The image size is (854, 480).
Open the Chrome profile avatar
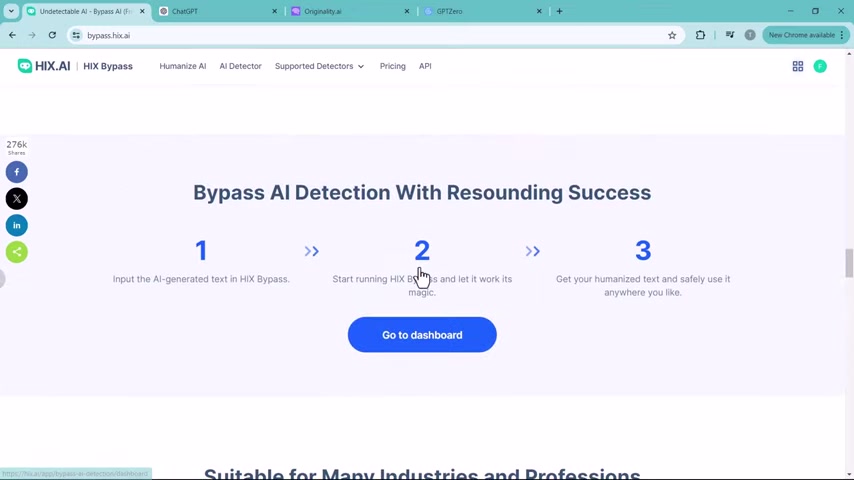[750, 35]
